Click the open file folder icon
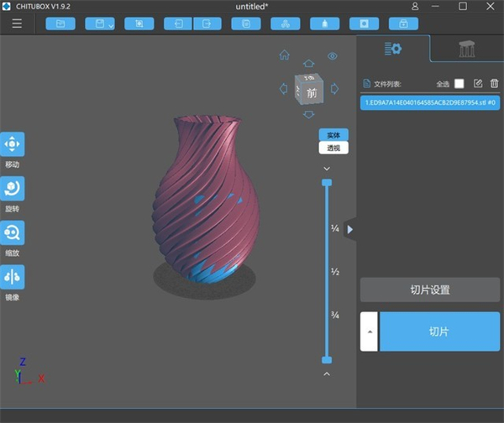 [x=60, y=23]
